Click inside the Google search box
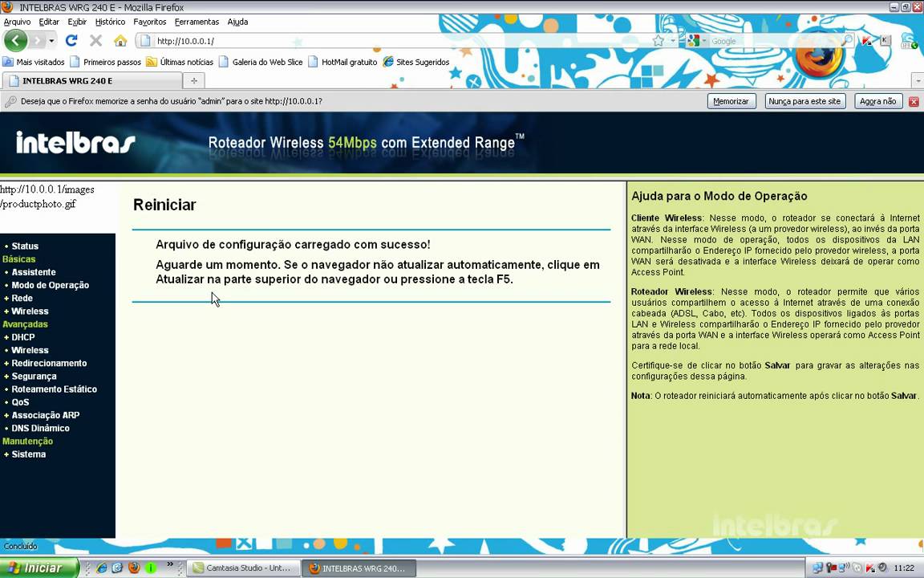This screenshot has width=924, height=578. [x=774, y=41]
